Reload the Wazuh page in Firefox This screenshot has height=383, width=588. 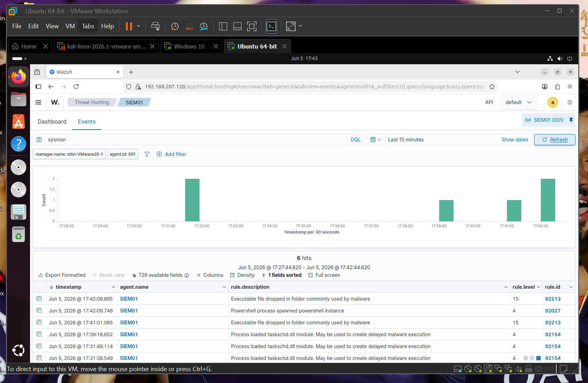click(x=76, y=87)
